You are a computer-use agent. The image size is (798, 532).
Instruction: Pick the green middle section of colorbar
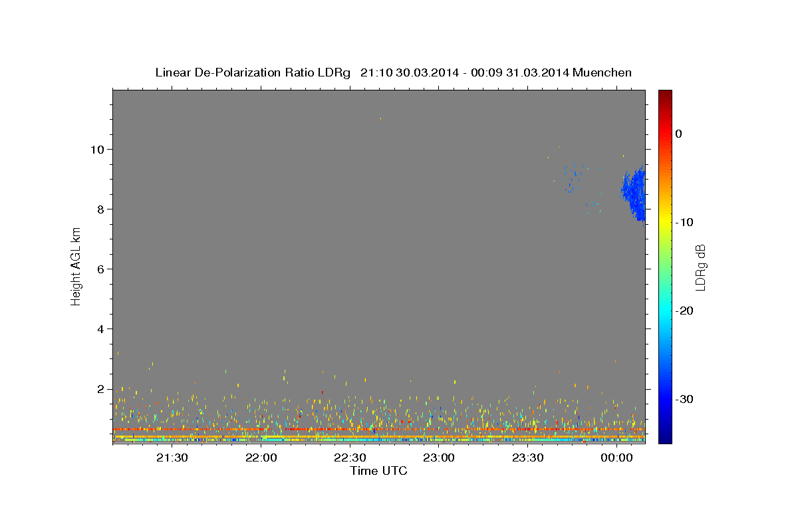tap(665, 266)
